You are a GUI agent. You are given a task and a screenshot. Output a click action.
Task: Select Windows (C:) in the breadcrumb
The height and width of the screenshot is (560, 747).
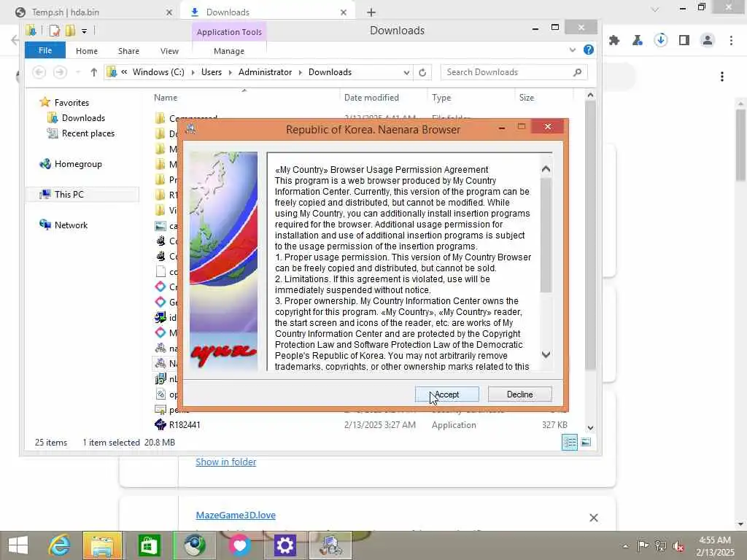pos(158,72)
